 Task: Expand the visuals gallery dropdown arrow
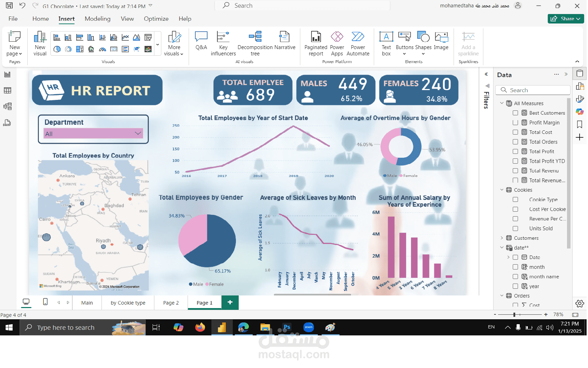click(x=157, y=45)
